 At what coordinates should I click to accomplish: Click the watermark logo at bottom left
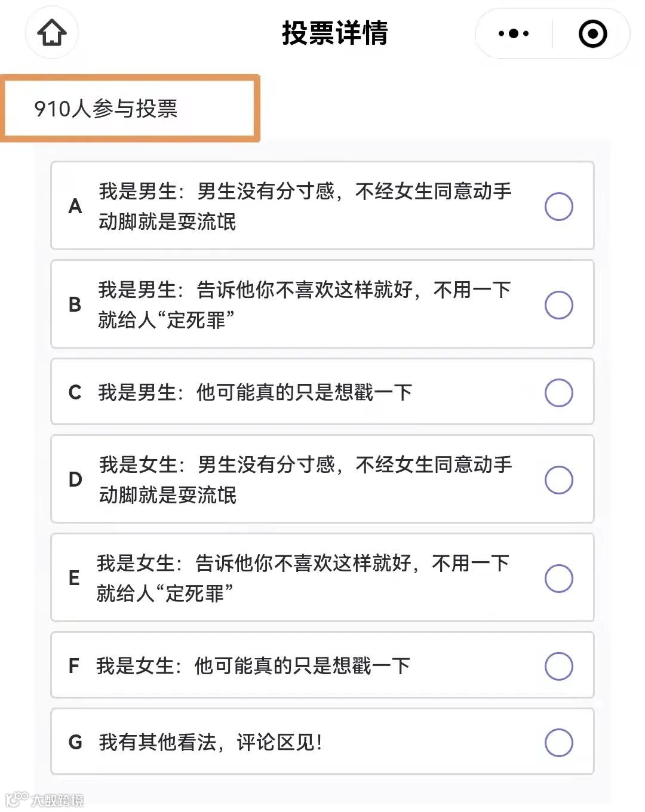[x=45, y=799]
